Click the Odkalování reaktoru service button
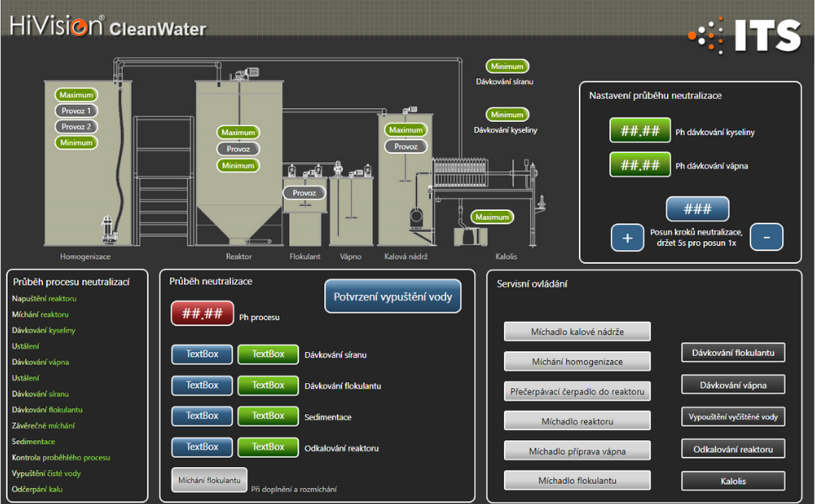 (733, 449)
